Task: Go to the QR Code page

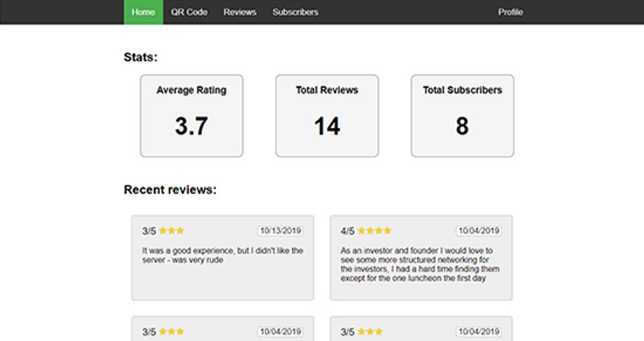Action: (189, 12)
